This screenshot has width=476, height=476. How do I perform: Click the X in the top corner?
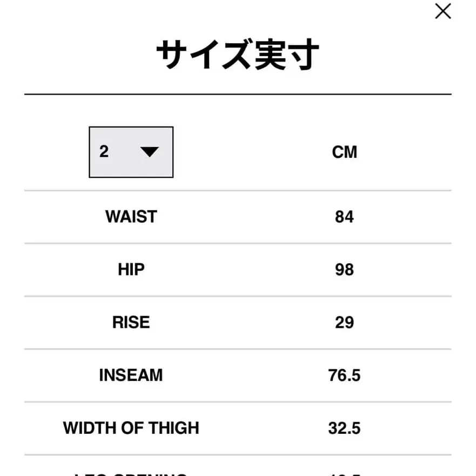click(x=443, y=11)
